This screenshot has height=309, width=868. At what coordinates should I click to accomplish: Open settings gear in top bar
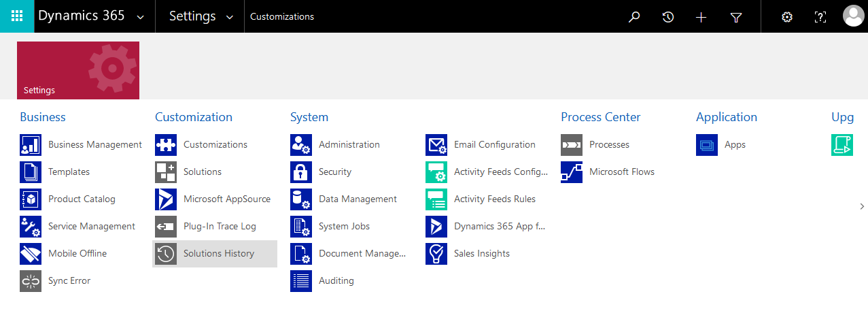[787, 17]
